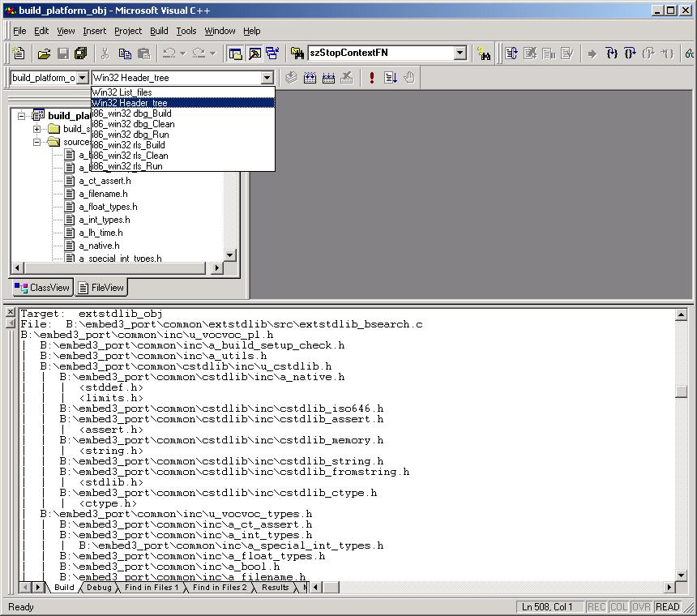Select Win32 List_files configuration
This screenshot has width=697, height=616.
pyautogui.click(x=182, y=92)
